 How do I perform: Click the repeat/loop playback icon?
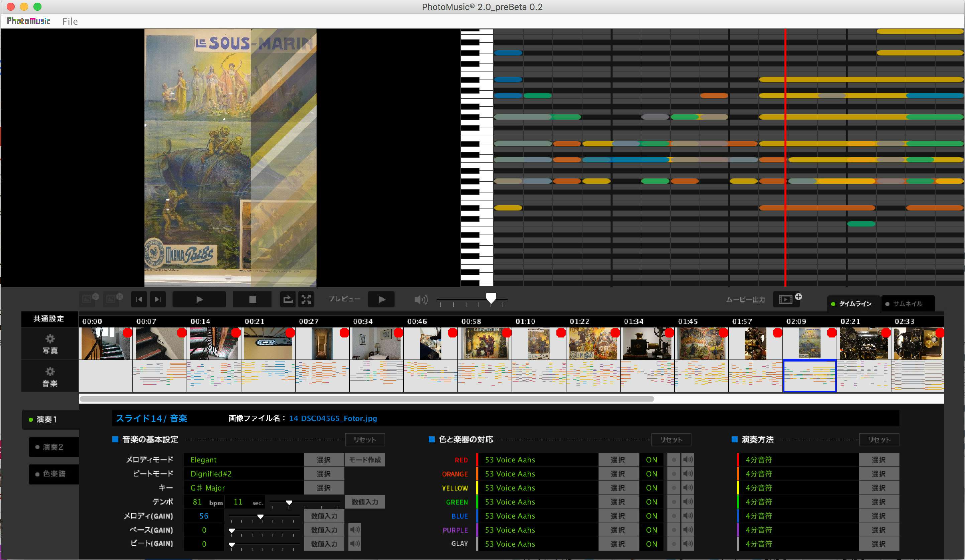point(288,299)
